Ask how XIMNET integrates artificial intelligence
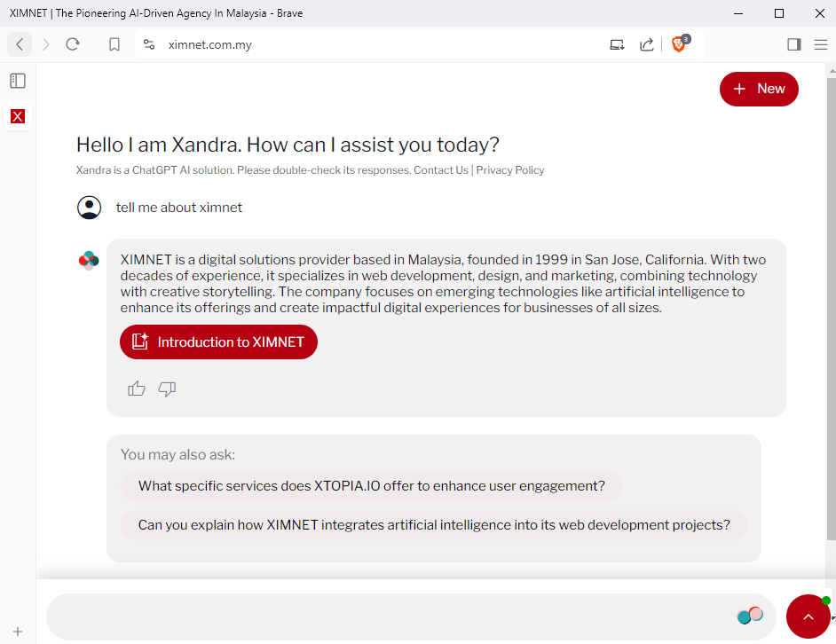 434,525
